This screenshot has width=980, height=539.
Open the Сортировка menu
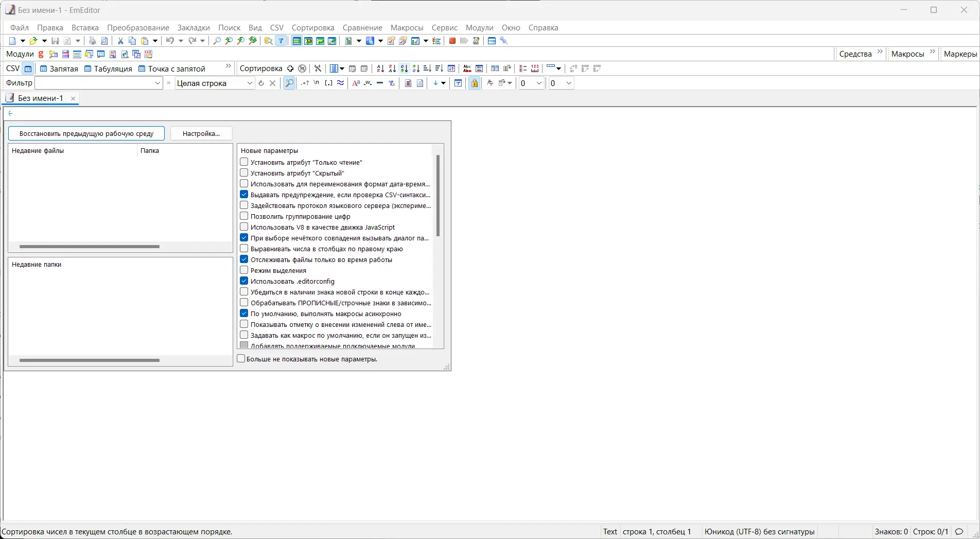pyautogui.click(x=312, y=28)
